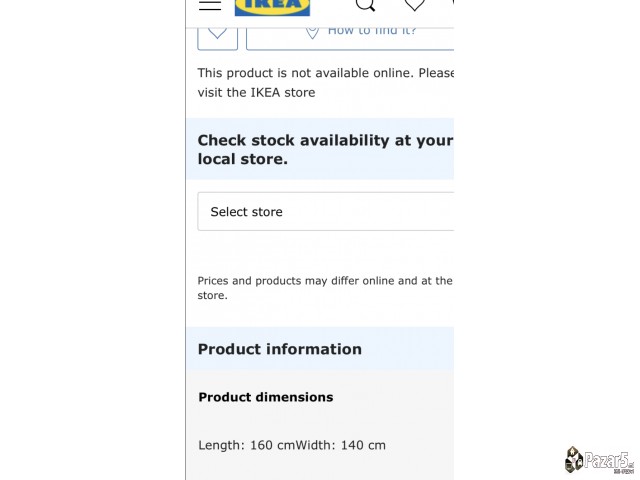Click the 'Width: 140 cm' text

pos(338,445)
